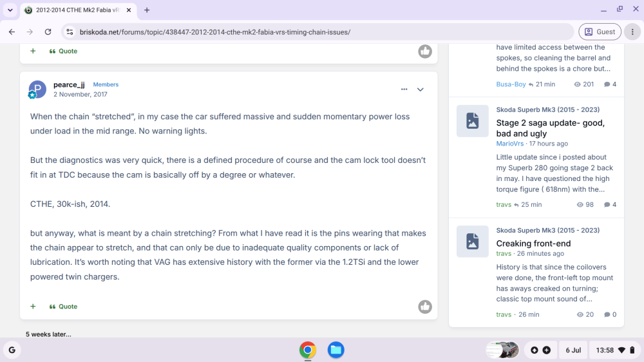This screenshot has height=362, width=644.
Task: Click the multiquote plus on upper post
Action: point(33,51)
